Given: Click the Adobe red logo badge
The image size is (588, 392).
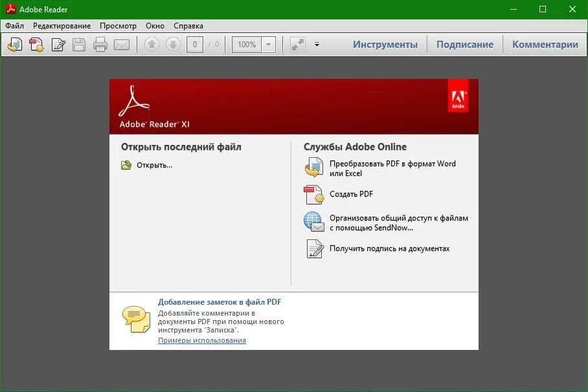Looking at the screenshot, I should pos(458,96).
